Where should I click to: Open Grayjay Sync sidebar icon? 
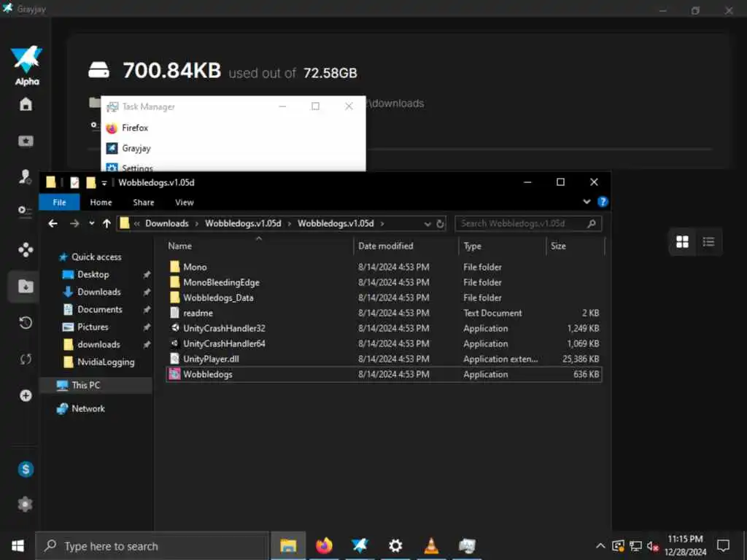(26, 359)
